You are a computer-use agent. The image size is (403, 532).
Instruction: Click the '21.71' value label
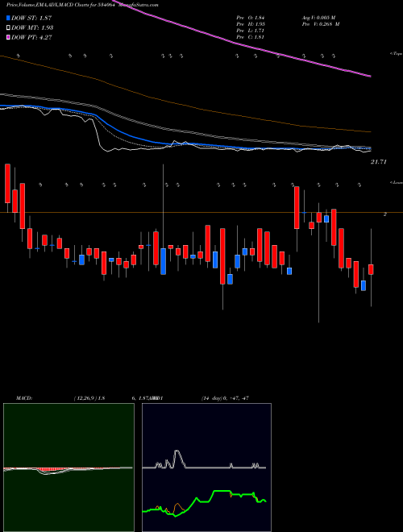pyautogui.click(x=379, y=162)
